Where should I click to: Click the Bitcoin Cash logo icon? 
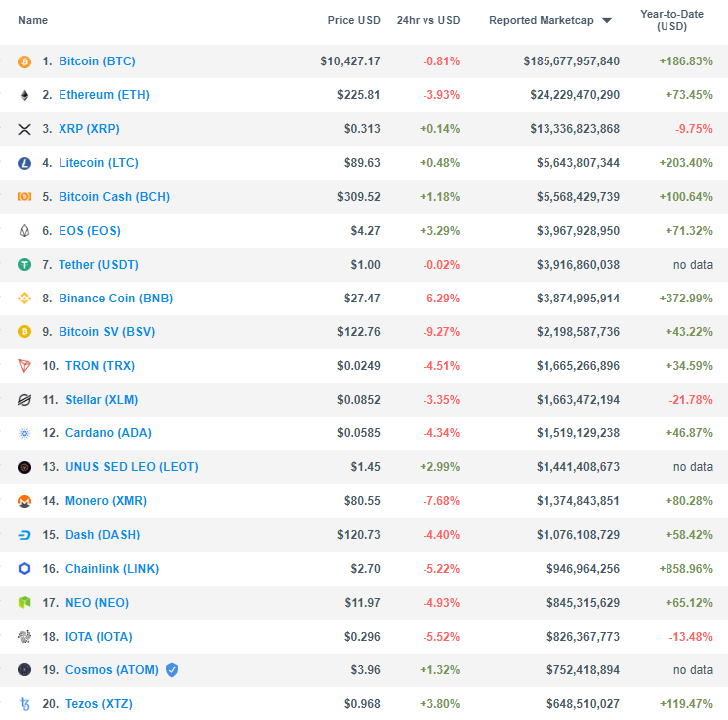tap(24, 197)
